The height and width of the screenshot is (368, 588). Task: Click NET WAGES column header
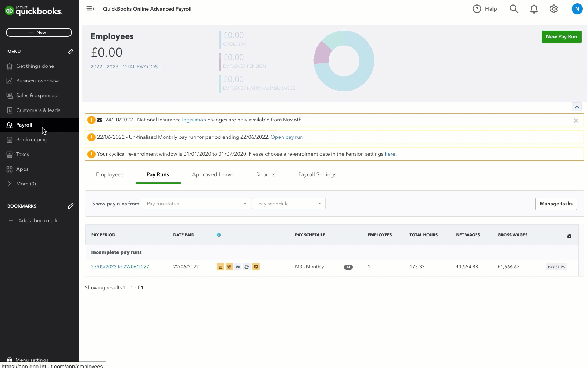468,235
